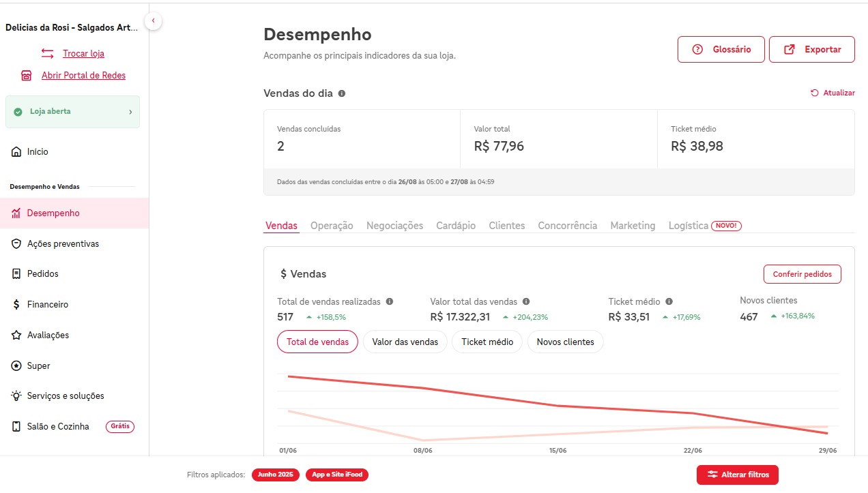Click the shield icon for Ações preventivas
868x493 pixels.
point(16,244)
